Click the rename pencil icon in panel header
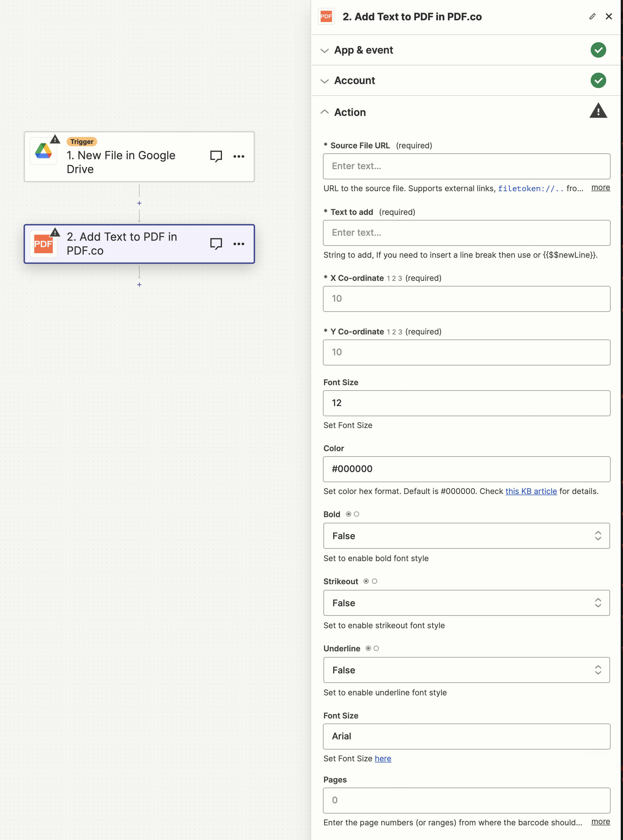This screenshot has height=840, width=623. tap(592, 17)
